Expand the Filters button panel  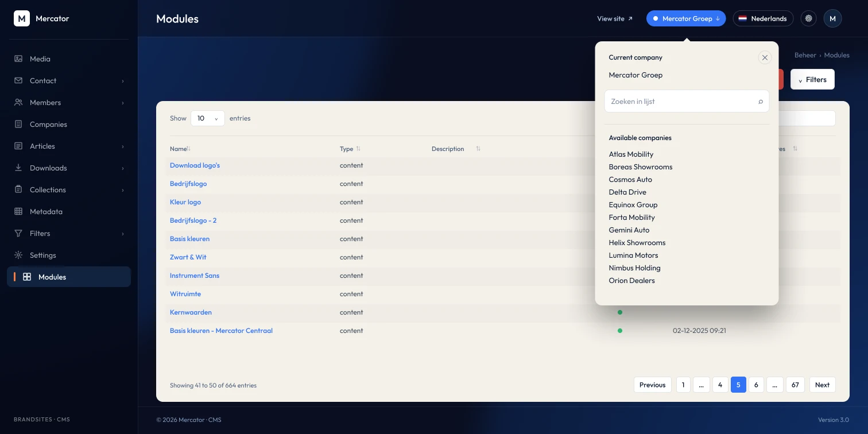pos(812,79)
